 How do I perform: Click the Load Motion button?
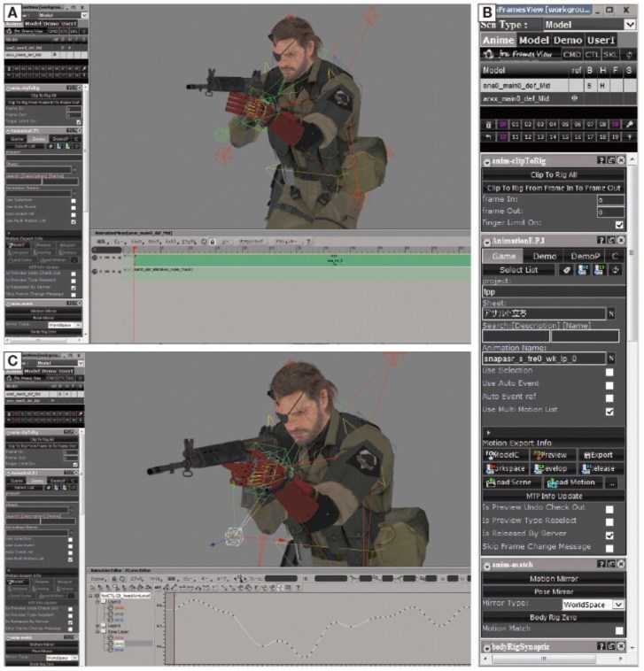[573, 482]
